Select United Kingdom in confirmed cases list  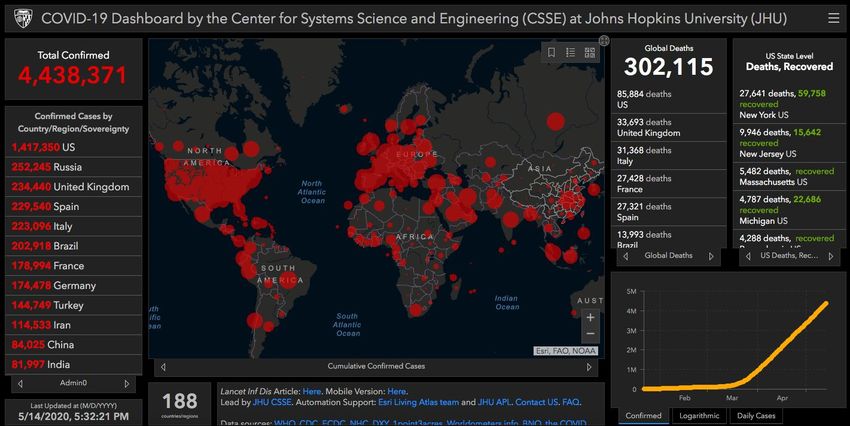(74, 187)
